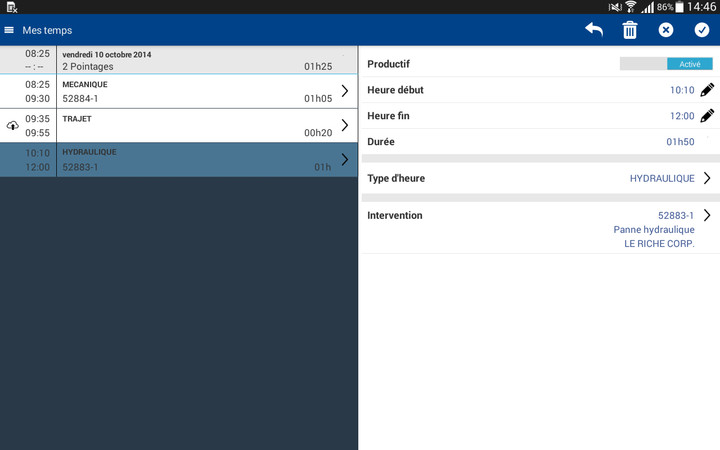Select the vendredi 10 octobre 2014 header
720x450 pixels.
[x=190, y=60]
